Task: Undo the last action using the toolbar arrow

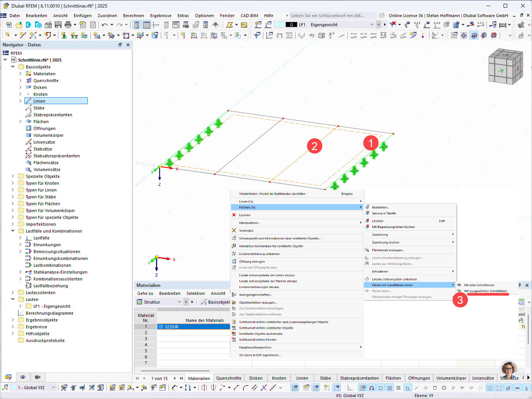Action: [104, 25]
